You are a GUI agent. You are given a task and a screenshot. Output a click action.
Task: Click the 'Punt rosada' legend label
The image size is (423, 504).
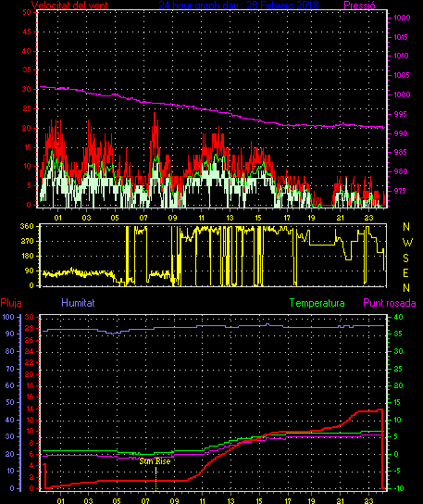pos(390,303)
